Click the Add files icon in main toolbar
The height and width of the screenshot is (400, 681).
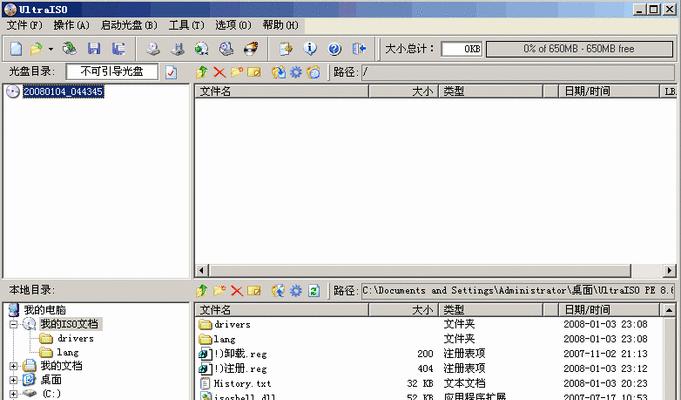point(286,49)
